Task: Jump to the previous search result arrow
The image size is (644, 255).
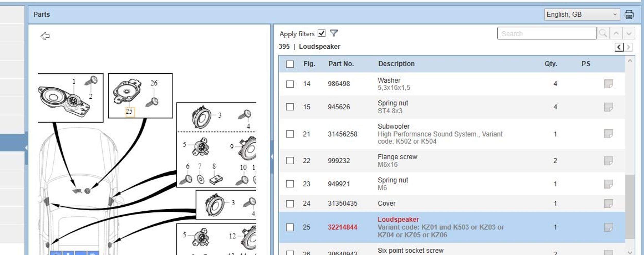Action: 616,33
